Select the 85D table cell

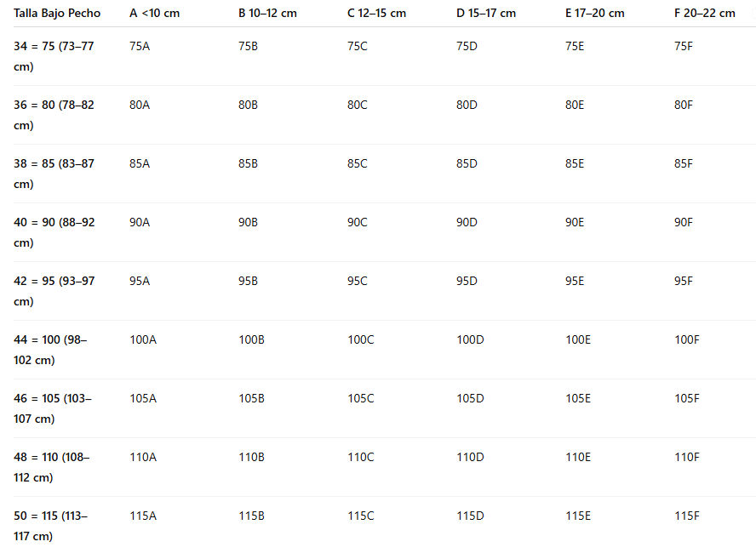pos(467,163)
